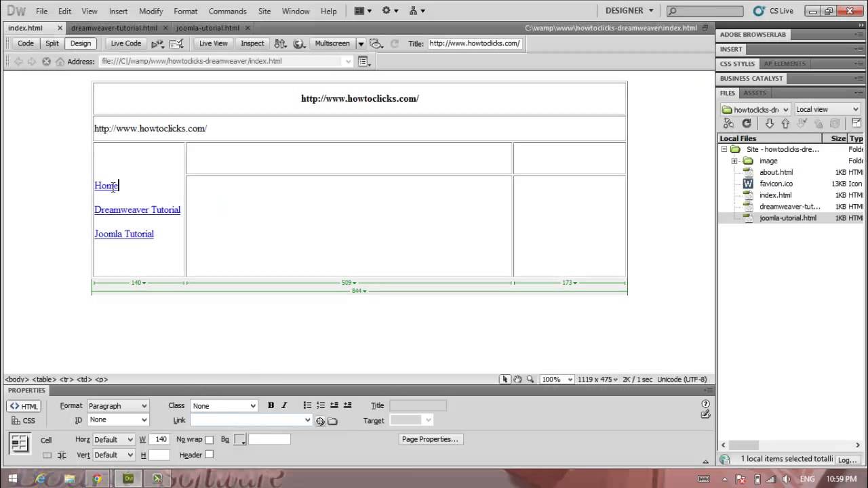
Task: Click the Unordered List icon
Action: [x=307, y=405]
